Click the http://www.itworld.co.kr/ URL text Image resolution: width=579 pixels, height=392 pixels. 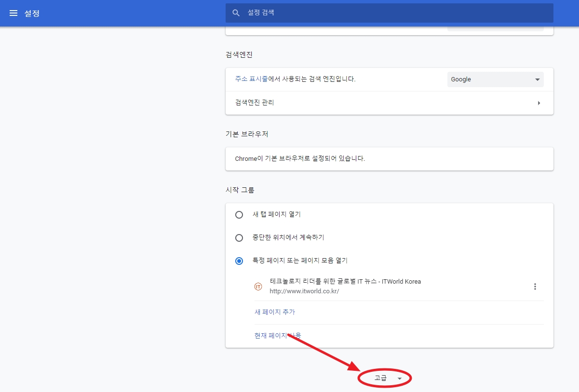(x=304, y=291)
